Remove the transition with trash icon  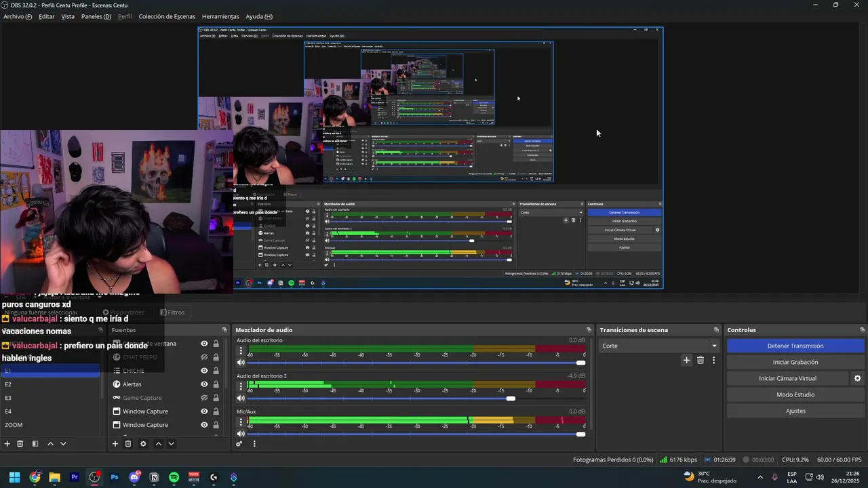click(x=701, y=361)
